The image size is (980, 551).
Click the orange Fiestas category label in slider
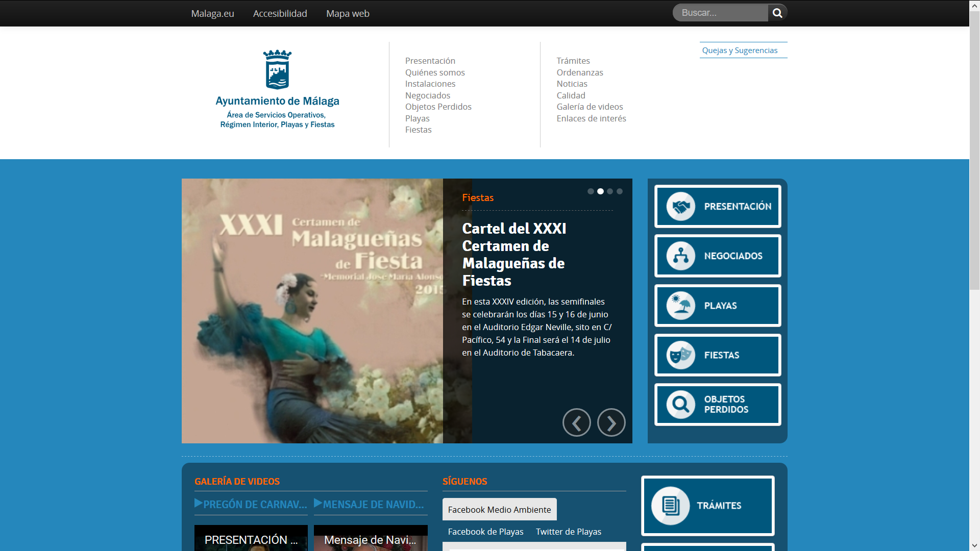pos(478,197)
